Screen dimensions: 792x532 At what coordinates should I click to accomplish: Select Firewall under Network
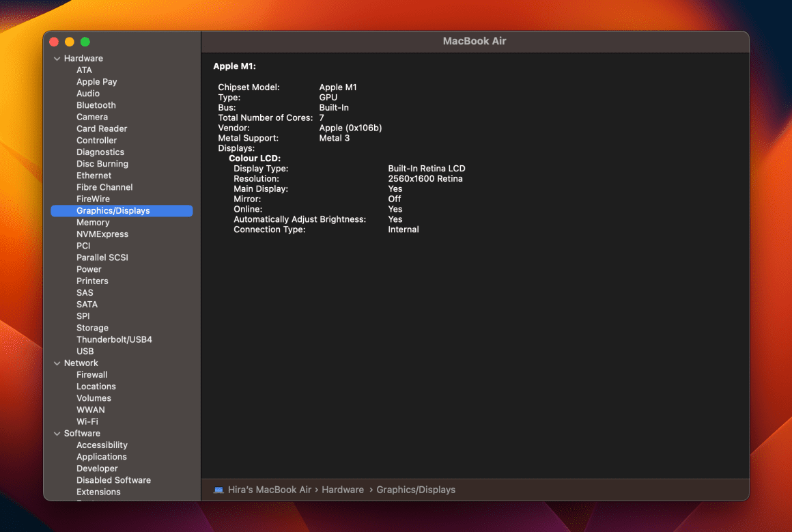pyautogui.click(x=92, y=374)
